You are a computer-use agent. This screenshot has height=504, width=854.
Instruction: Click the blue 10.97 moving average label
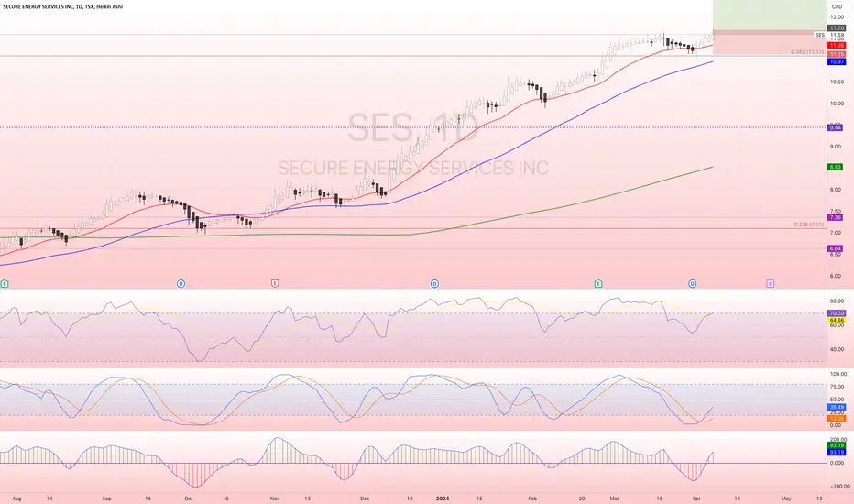click(x=837, y=62)
